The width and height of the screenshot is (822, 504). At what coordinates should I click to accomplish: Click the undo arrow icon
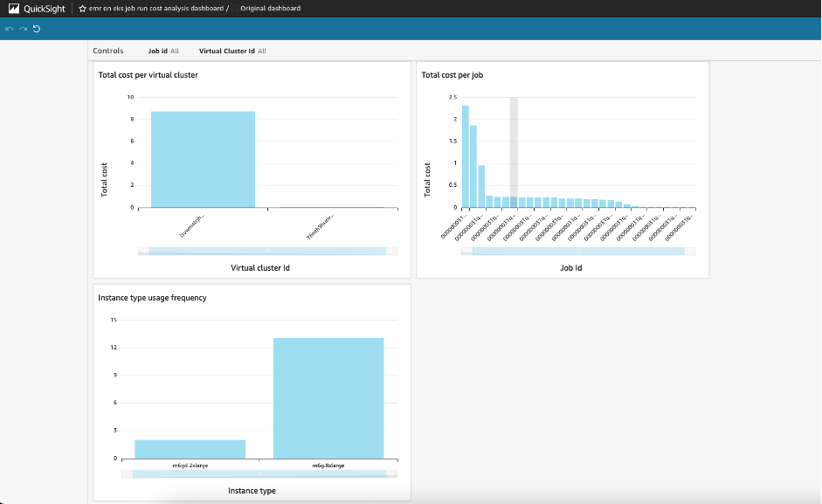pyautogui.click(x=10, y=28)
